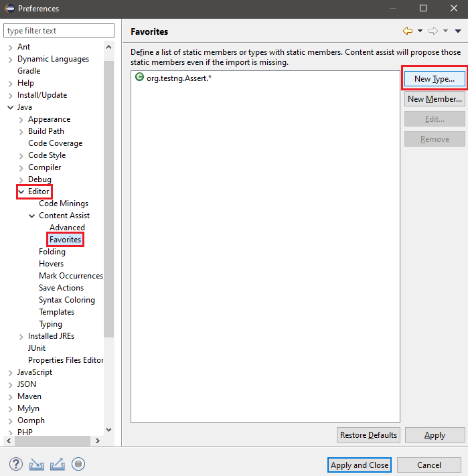
Task: Focus the type filter text field
Action: coord(59,31)
